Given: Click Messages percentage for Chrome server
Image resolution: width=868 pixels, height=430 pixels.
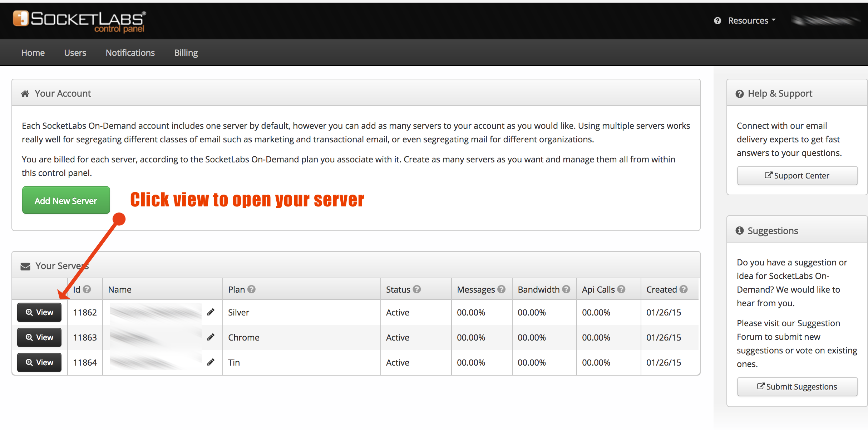Looking at the screenshot, I should click(x=471, y=337).
